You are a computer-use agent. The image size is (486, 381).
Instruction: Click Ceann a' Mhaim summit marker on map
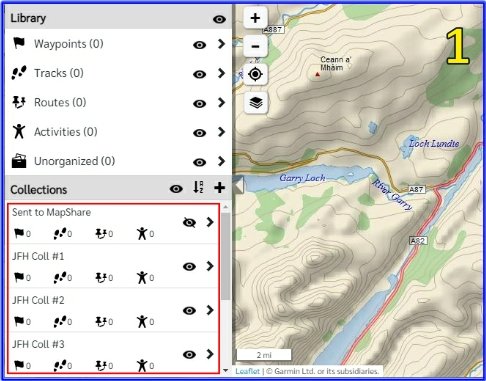point(318,74)
